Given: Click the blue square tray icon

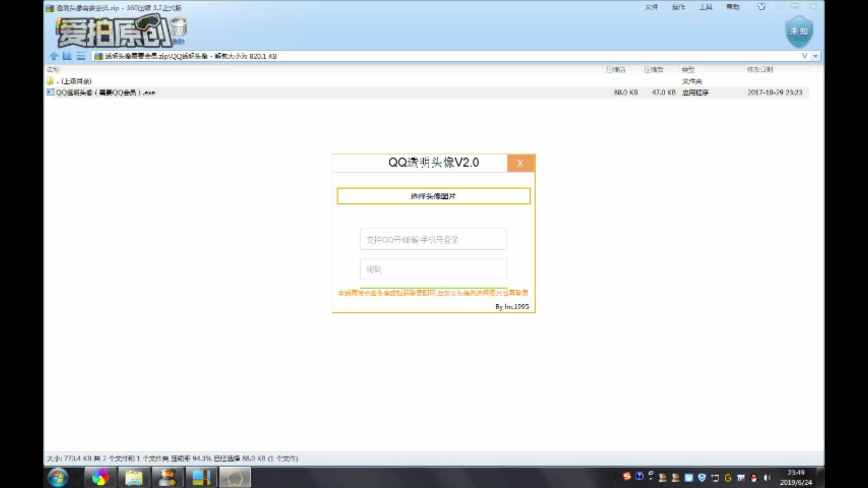Looking at the screenshot, I should tap(689, 478).
